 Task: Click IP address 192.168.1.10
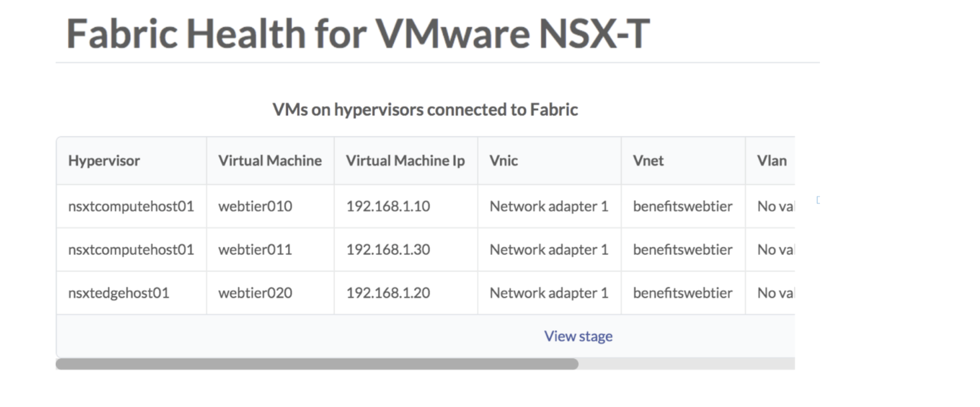(x=388, y=206)
